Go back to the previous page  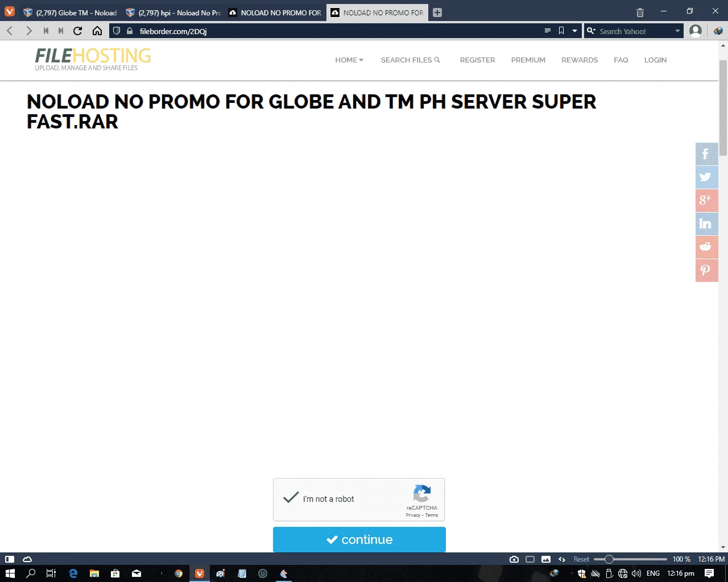(10, 31)
